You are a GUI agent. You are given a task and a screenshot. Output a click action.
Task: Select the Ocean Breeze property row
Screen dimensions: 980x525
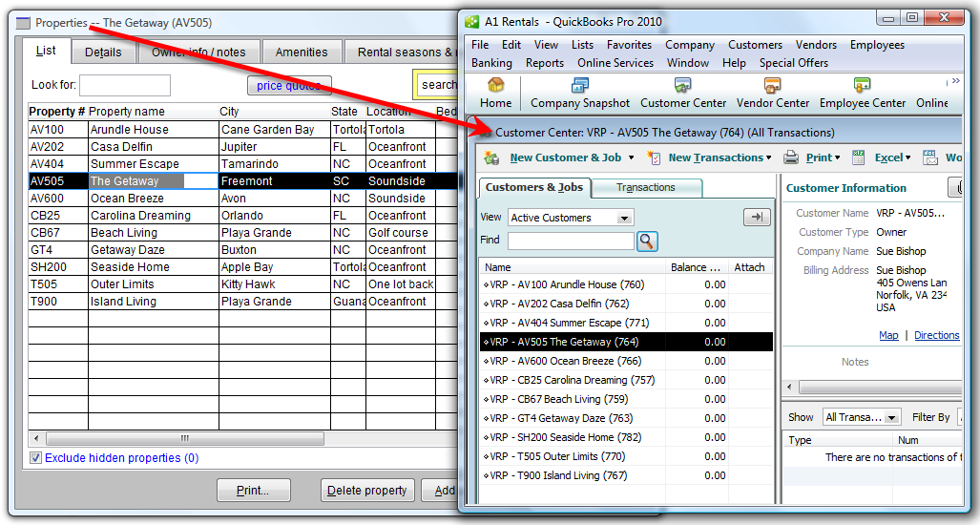pyautogui.click(x=242, y=199)
